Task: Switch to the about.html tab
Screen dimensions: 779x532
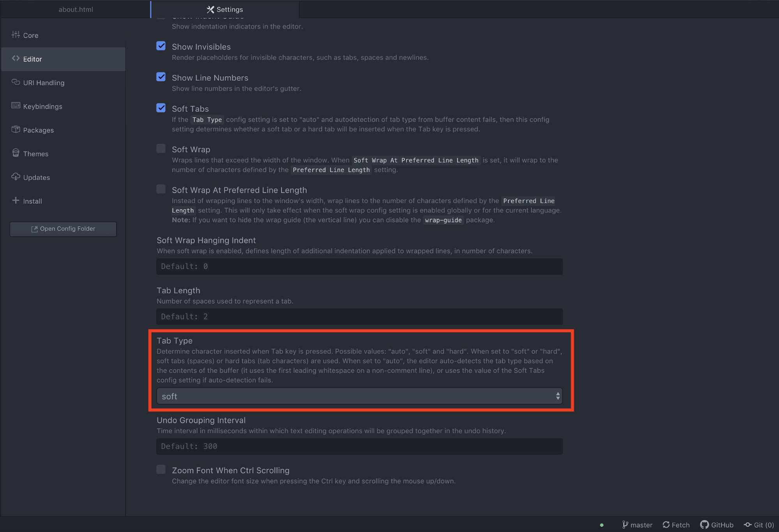Action: (x=75, y=9)
